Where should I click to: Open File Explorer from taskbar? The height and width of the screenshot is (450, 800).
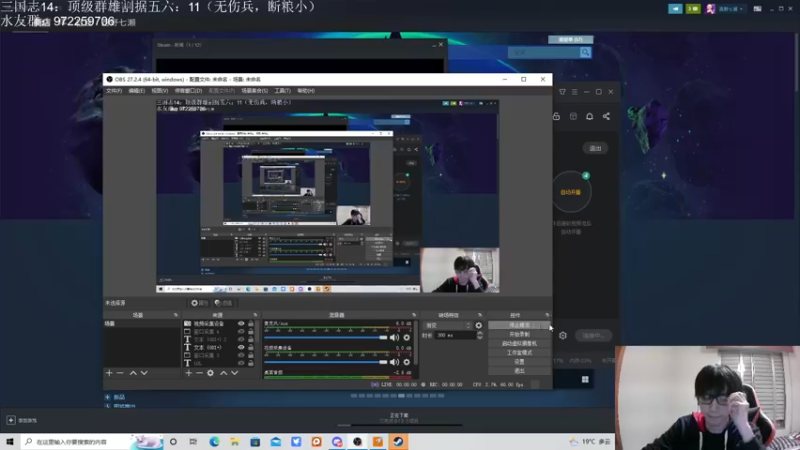coord(235,441)
